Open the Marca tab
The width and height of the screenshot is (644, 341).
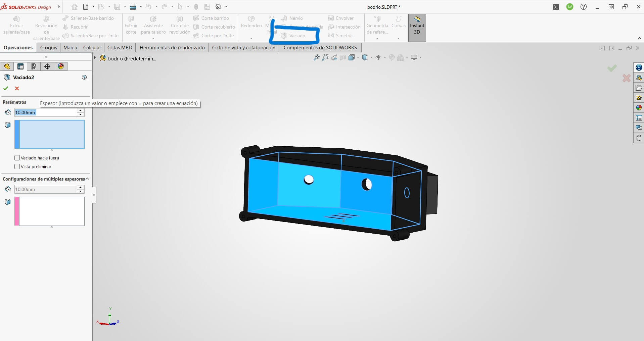(x=70, y=48)
